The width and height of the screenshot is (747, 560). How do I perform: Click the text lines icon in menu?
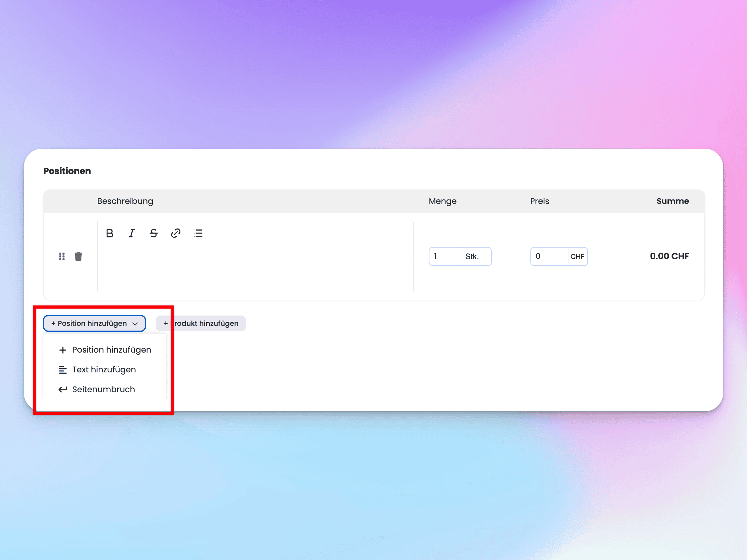63,370
